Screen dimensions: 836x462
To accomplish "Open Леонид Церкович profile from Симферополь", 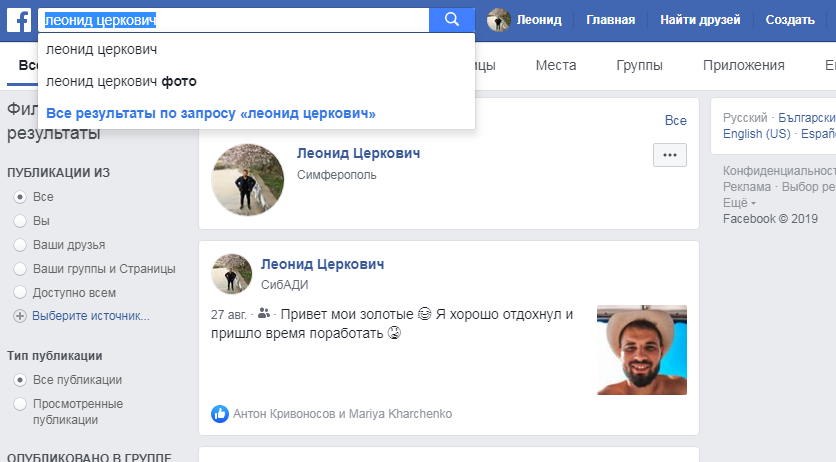I will click(x=358, y=153).
